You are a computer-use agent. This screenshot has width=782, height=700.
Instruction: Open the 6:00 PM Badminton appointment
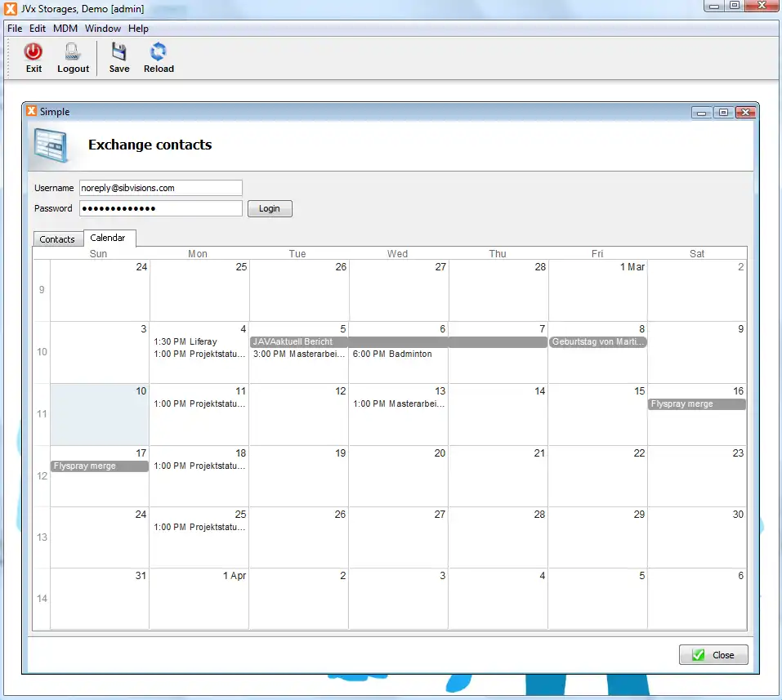tap(392, 354)
